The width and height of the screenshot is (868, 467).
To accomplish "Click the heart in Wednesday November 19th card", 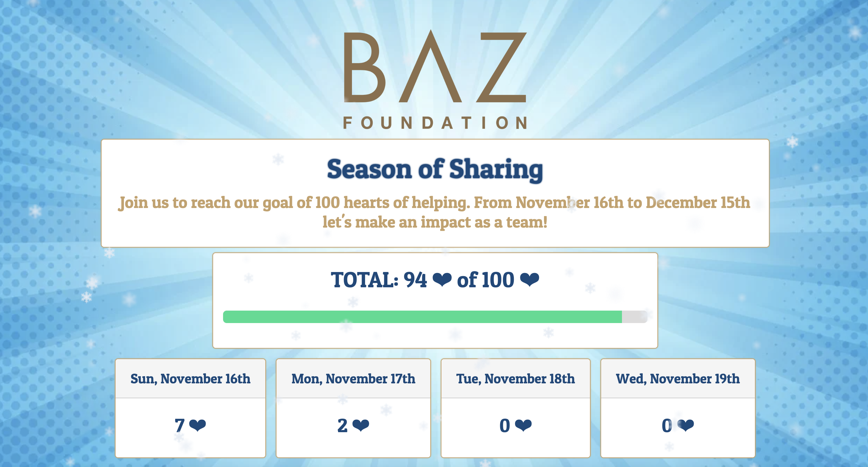I will 686,425.
